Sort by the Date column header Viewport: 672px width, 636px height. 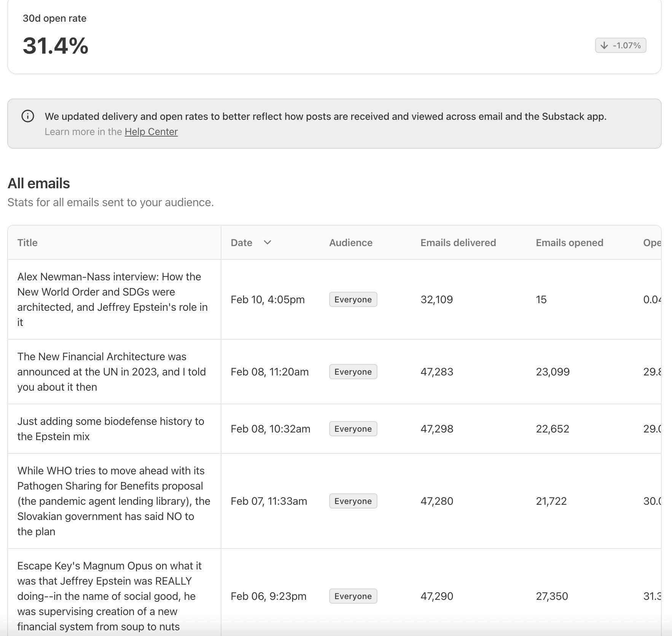click(242, 243)
